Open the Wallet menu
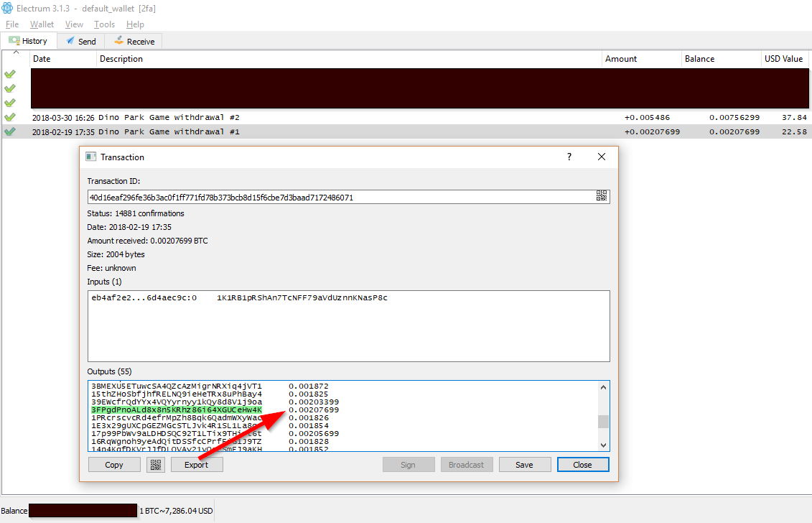Image resolution: width=812 pixels, height=523 pixels. point(42,24)
